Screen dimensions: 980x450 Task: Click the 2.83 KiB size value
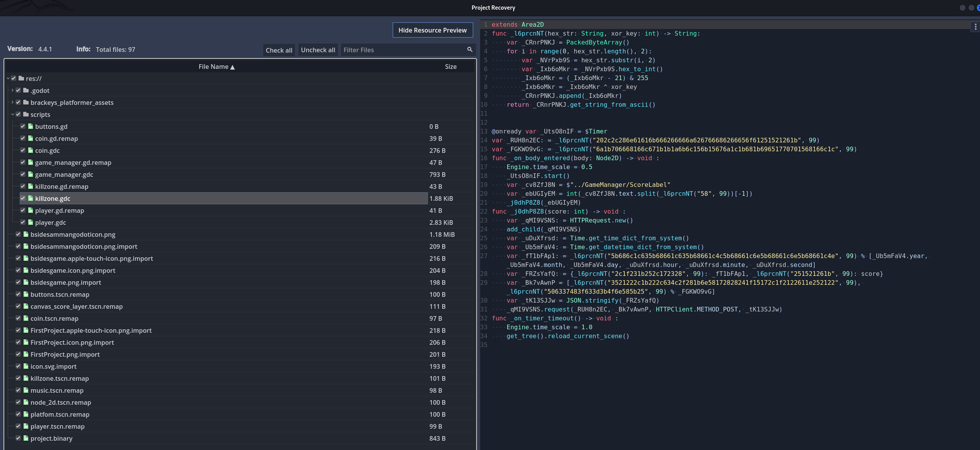(x=441, y=222)
